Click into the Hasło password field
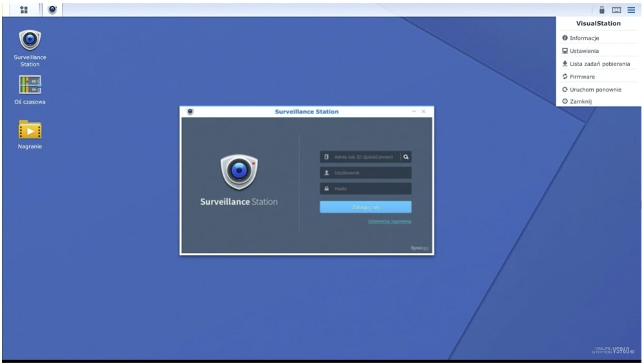This screenshot has height=364, width=644. 365,188
